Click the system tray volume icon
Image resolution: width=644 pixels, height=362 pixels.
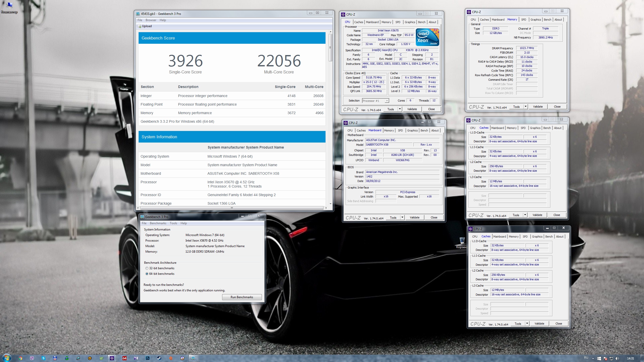click(x=617, y=358)
